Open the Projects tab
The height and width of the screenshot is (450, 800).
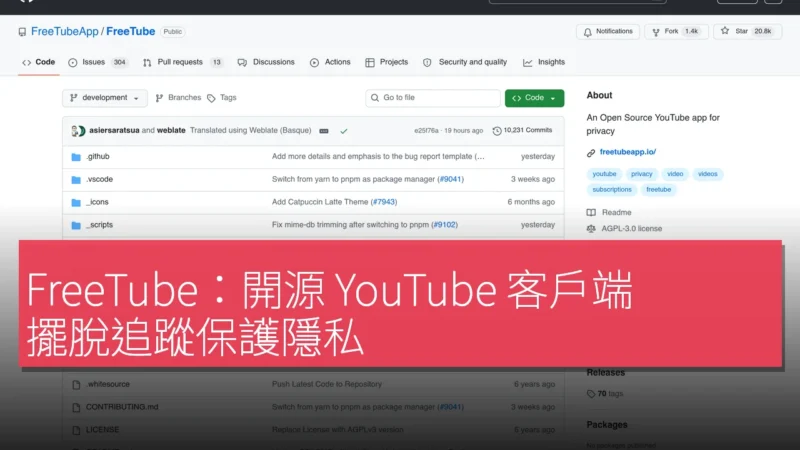pyautogui.click(x=387, y=62)
